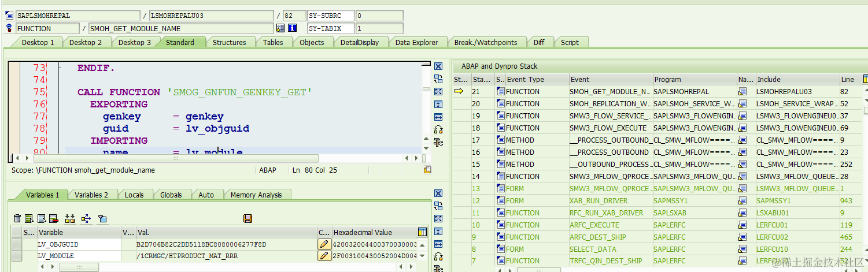
Task: Click the Event Type column header
Action: [x=537, y=79]
